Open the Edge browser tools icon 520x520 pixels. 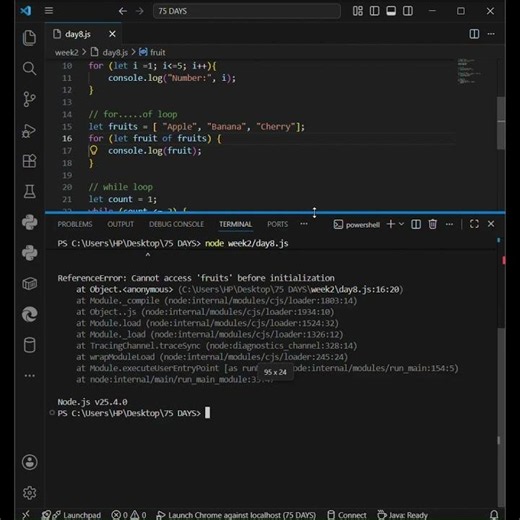(x=29, y=314)
